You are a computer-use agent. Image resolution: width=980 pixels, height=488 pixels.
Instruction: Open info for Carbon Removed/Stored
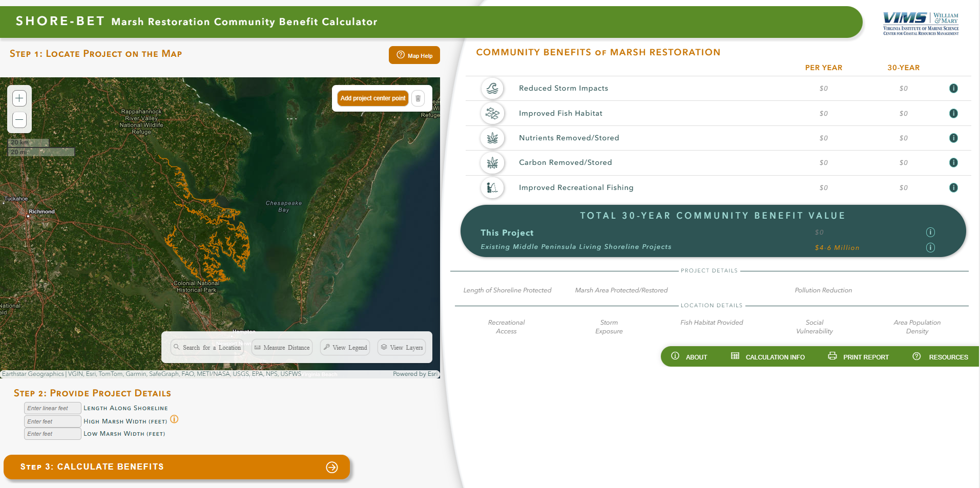pyautogui.click(x=953, y=162)
